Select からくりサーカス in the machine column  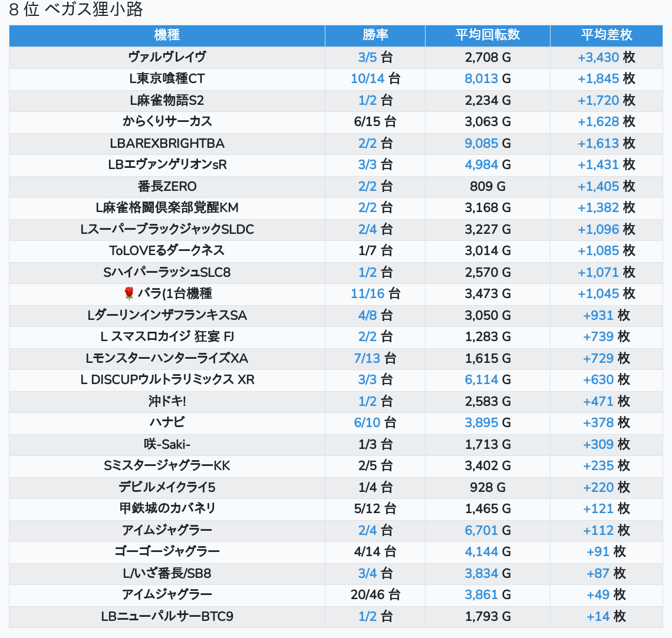[167, 121]
